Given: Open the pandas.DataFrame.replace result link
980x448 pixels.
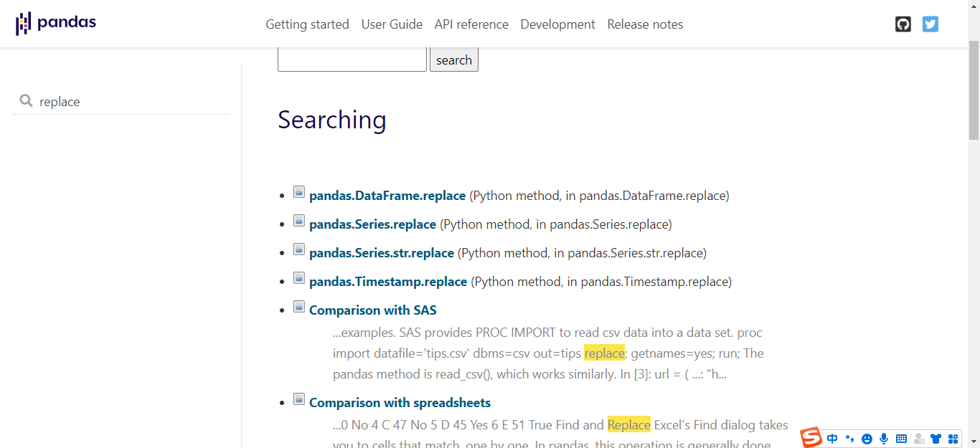Looking at the screenshot, I should 387,195.
